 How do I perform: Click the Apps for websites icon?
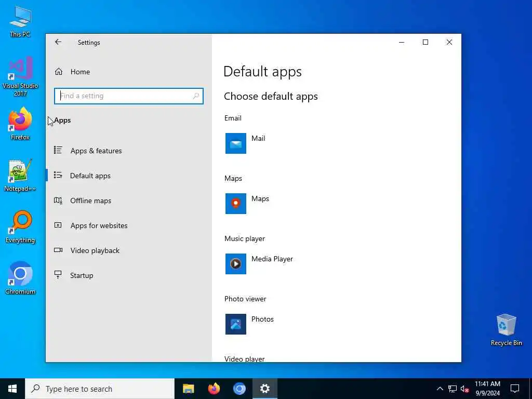58,225
